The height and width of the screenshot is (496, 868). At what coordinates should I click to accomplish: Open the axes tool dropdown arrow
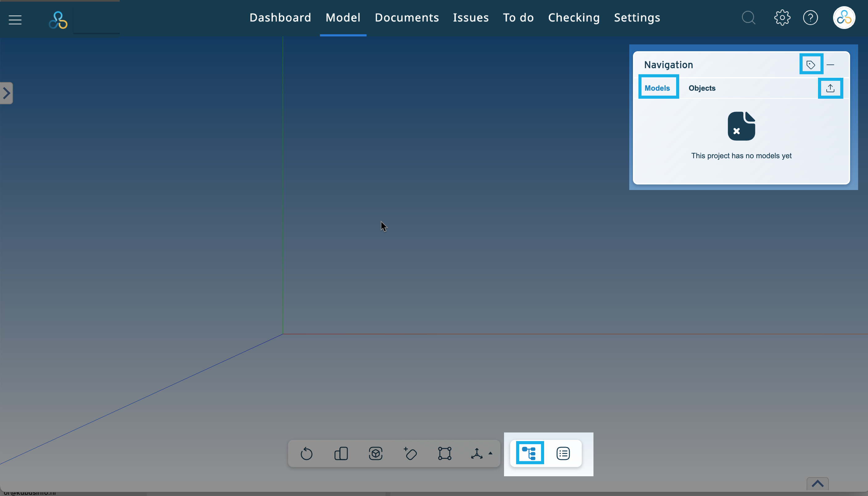[490, 453]
